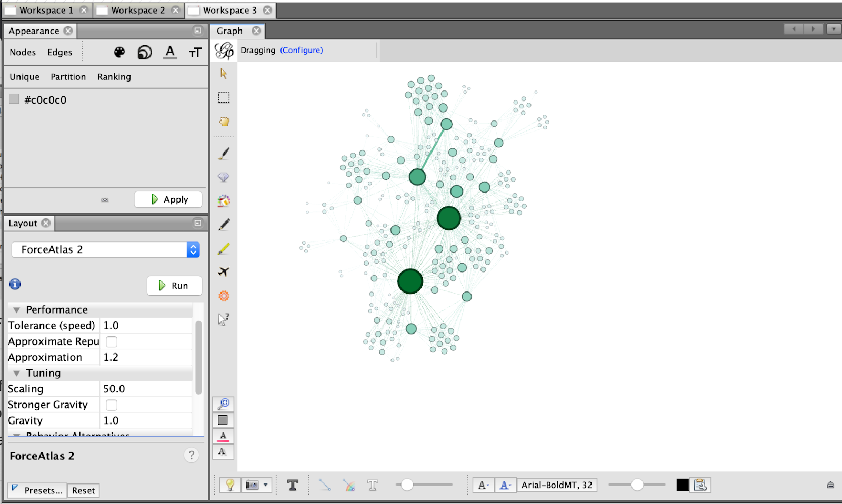Select the label size tT icon
The height and width of the screenshot is (504, 842).
tap(195, 52)
